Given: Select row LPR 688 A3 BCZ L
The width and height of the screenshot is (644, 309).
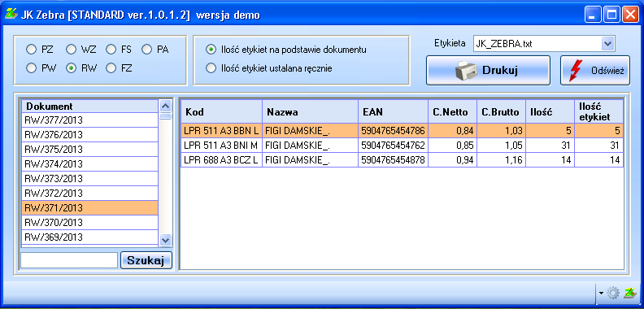Looking at the screenshot, I should 402,160.
